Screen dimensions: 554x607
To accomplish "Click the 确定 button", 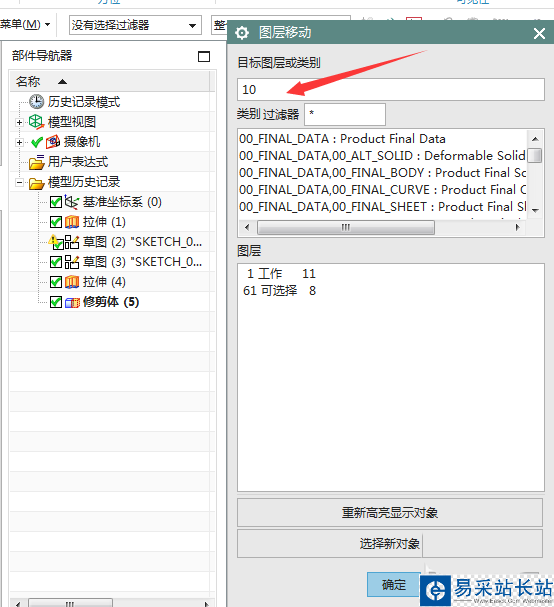I will click(x=394, y=585).
